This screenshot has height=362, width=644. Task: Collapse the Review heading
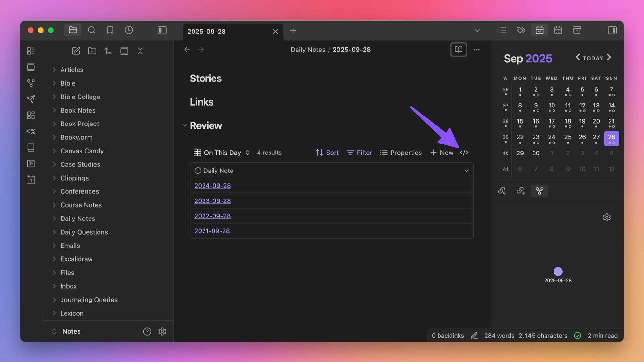185,125
